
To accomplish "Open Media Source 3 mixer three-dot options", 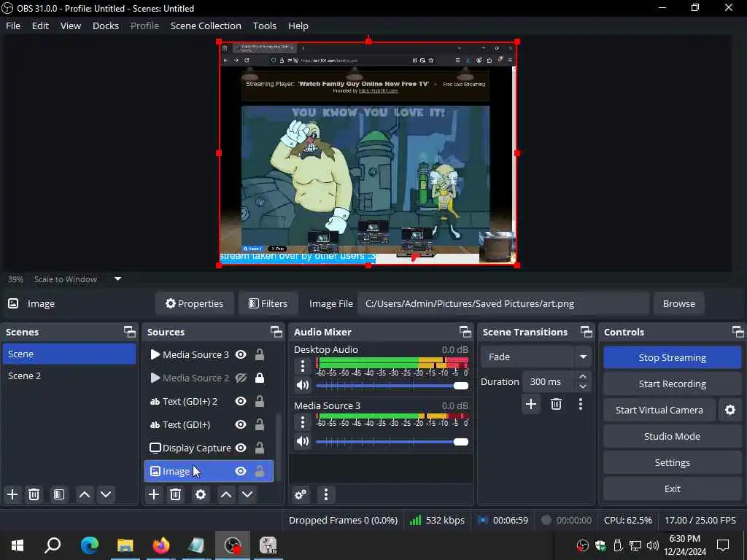I will pyautogui.click(x=303, y=422).
